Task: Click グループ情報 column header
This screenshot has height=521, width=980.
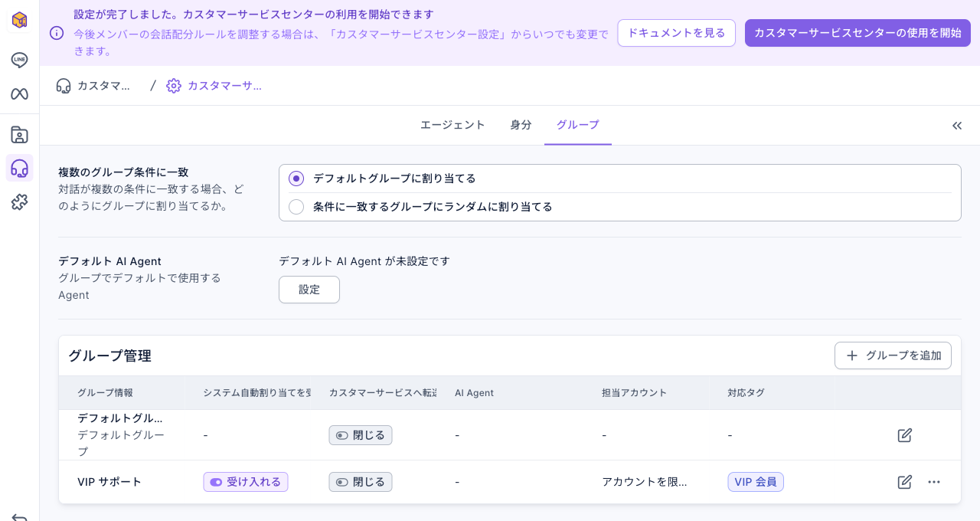Action: coord(105,393)
